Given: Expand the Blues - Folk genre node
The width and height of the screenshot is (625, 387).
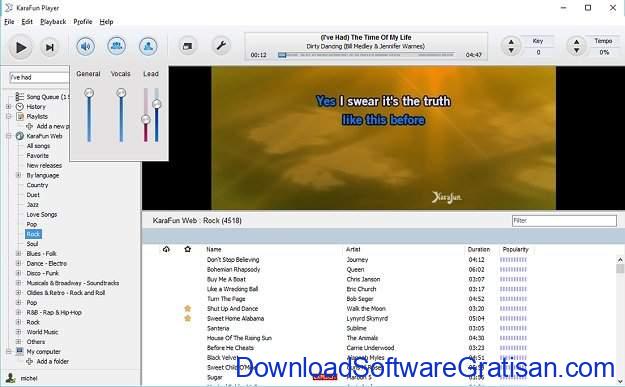Looking at the screenshot, I should (x=18, y=253).
